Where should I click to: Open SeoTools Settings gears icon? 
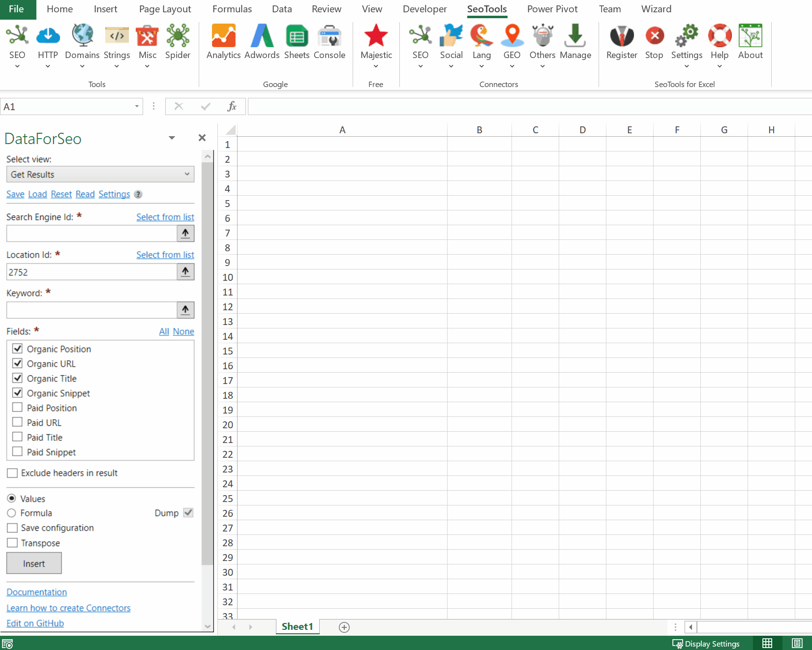687,35
